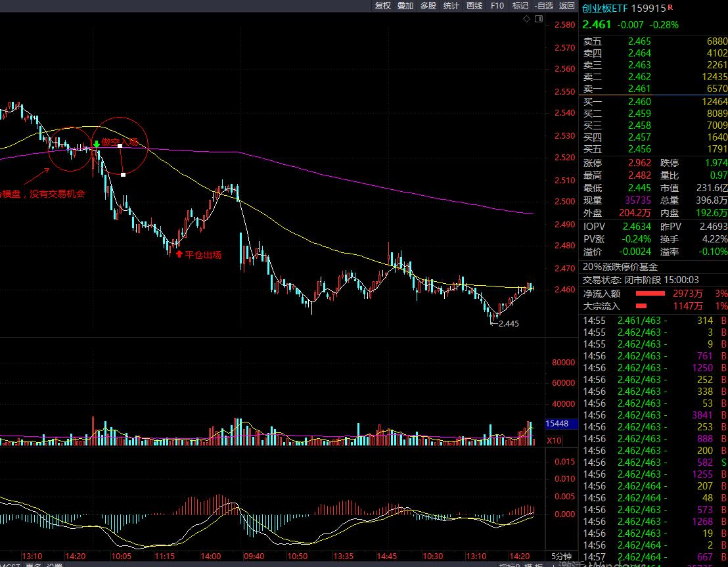Click the 涨停 limit-up value 2.962

point(639,163)
